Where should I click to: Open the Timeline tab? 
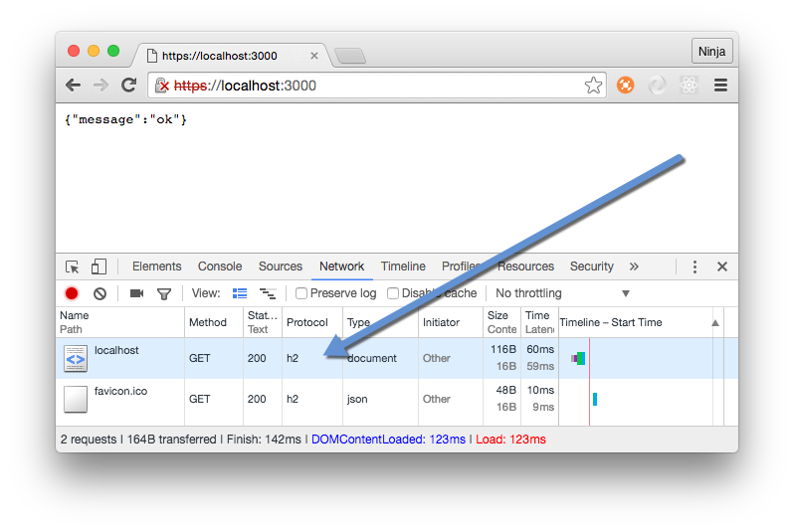(x=403, y=266)
